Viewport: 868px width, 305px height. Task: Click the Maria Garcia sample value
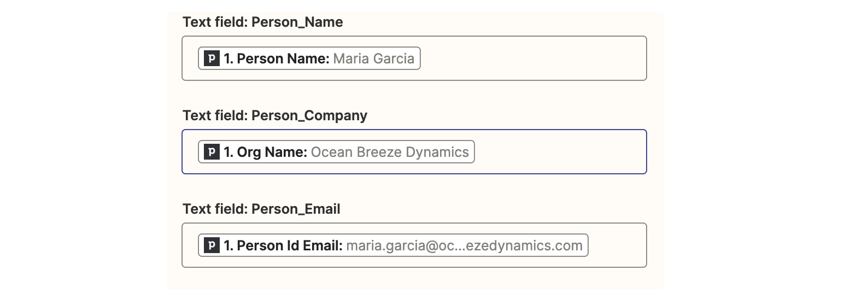click(373, 58)
